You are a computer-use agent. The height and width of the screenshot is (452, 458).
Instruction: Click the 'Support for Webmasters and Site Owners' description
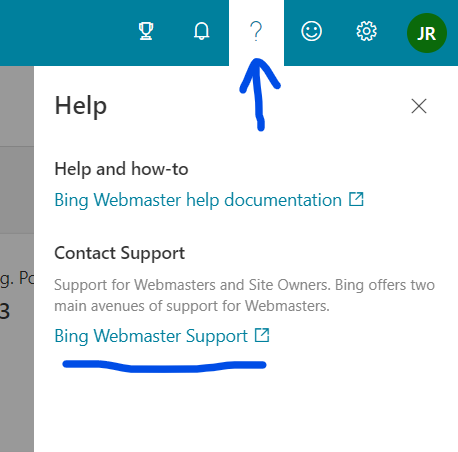click(x=244, y=295)
